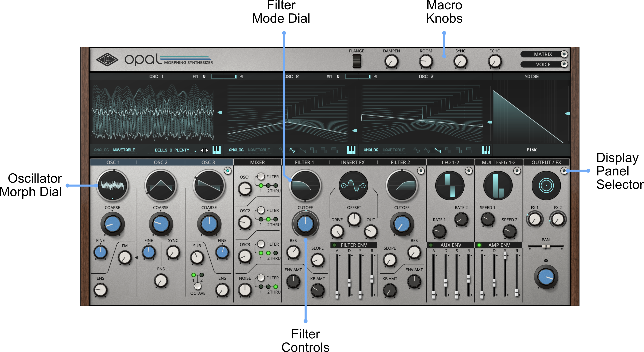
Task: Toggle the VOICE panel button
Action: [564, 64]
